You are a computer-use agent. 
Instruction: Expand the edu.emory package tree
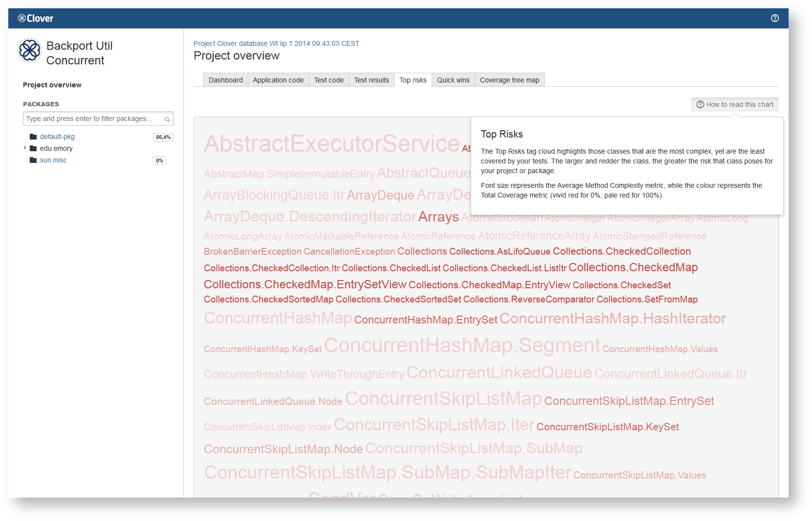pos(25,148)
